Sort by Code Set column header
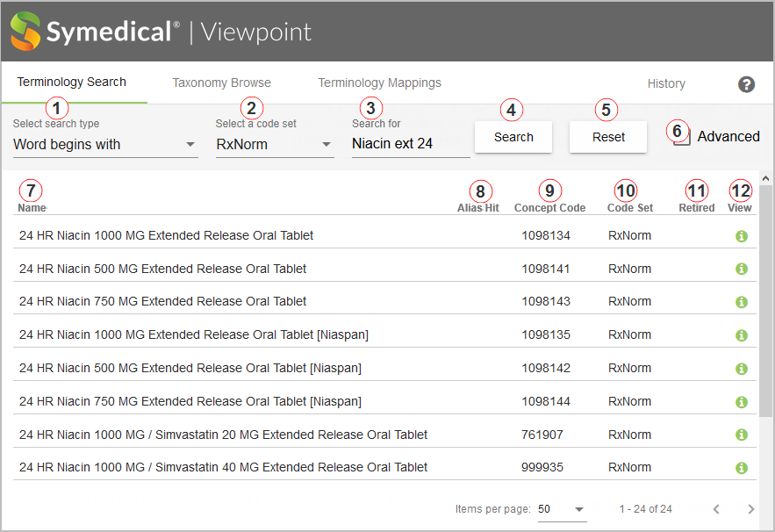This screenshot has height=532, width=775. [x=630, y=208]
